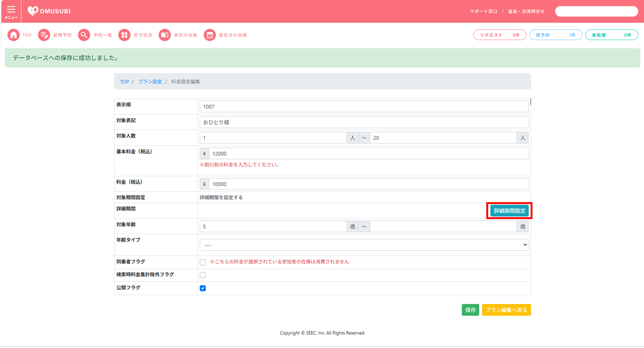
Task: Click the ※割引前の料金を入力してください note
Action: (239, 165)
